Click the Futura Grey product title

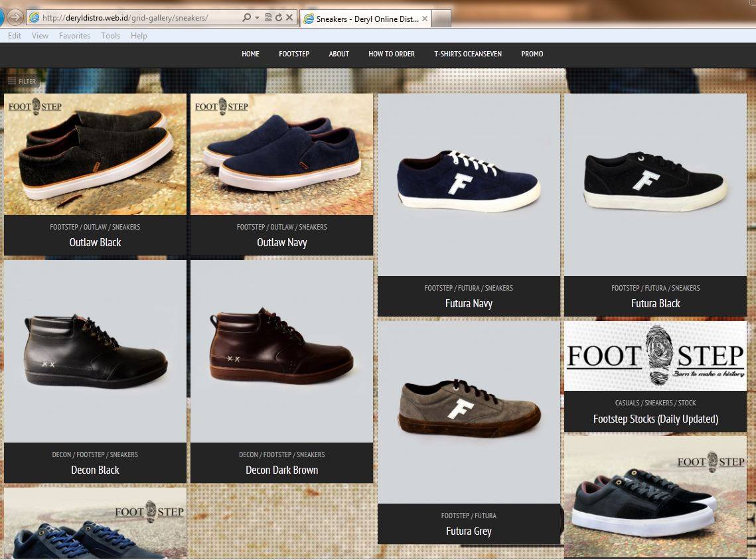469,531
